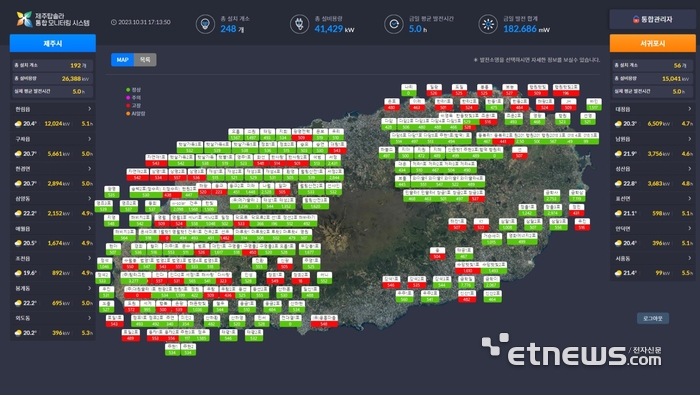Click the weather icon in the 표선면 row
The height and width of the screenshot is (395, 700).
[618, 213]
